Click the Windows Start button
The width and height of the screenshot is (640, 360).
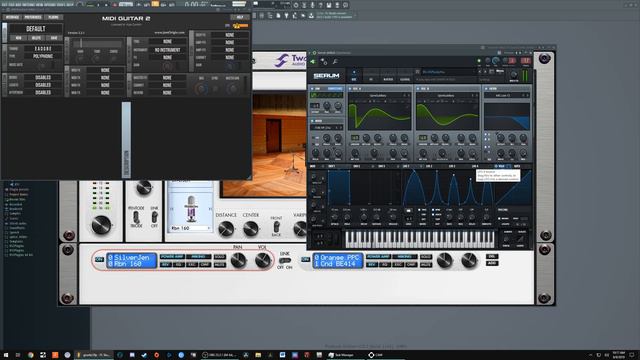(x=6, y=355)
